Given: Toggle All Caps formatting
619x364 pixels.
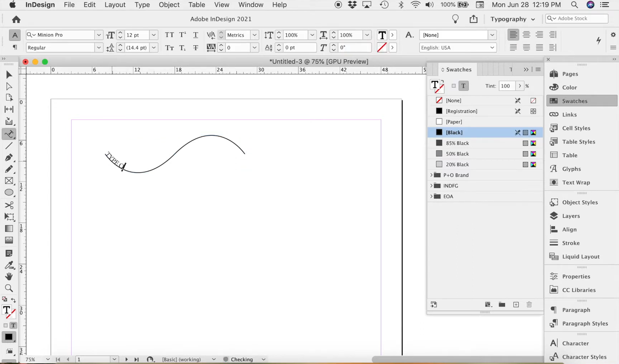Looking at the screenshot, I should pos(169,35).
